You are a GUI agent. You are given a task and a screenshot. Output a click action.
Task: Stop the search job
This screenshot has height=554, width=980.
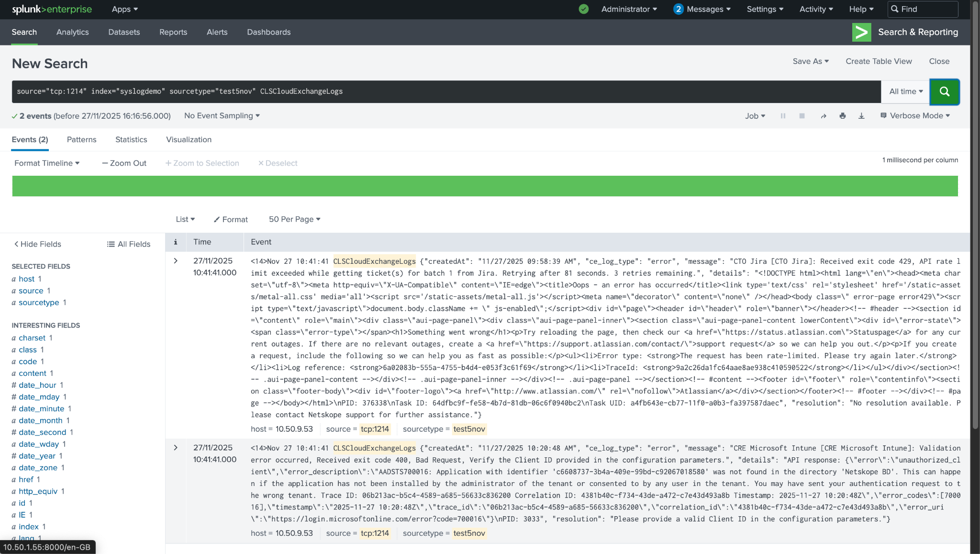[802, 116]
